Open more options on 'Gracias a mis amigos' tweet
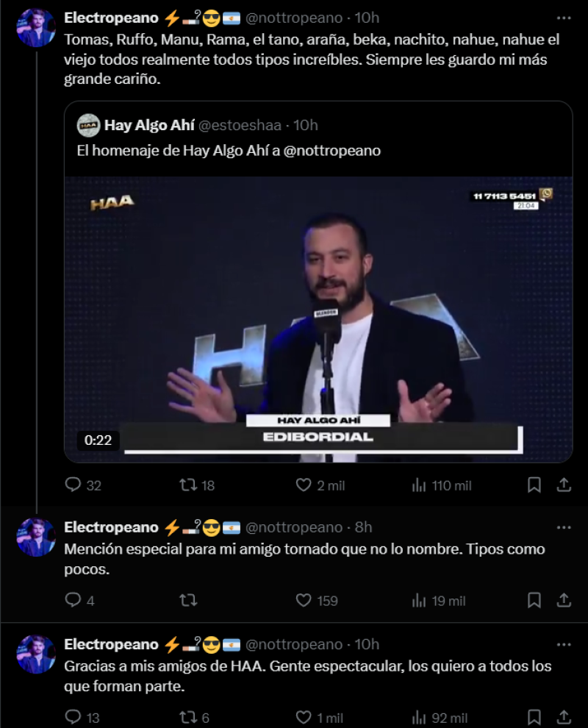The image size is (588, 728). [x=564, y=644]
